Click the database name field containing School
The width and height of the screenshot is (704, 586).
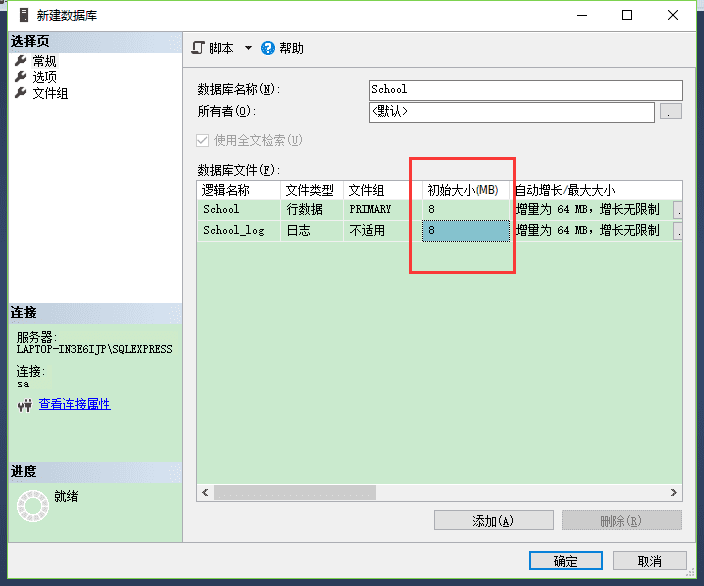click(x=526, y=90)
